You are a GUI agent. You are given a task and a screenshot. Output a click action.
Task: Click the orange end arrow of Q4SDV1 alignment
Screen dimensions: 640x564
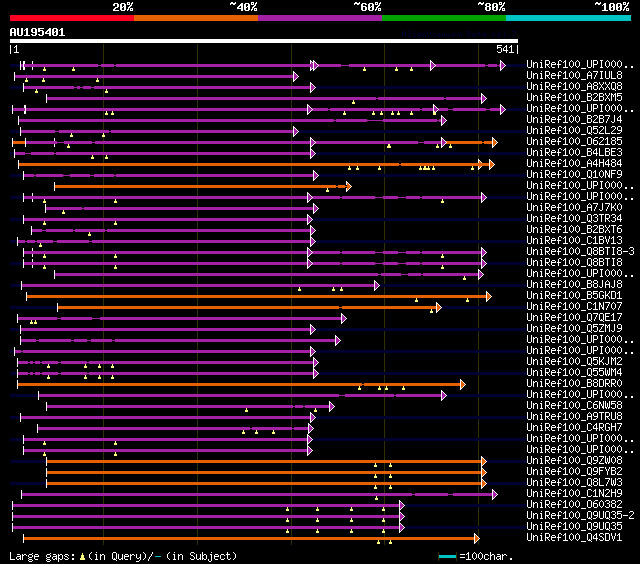point(476,539)
